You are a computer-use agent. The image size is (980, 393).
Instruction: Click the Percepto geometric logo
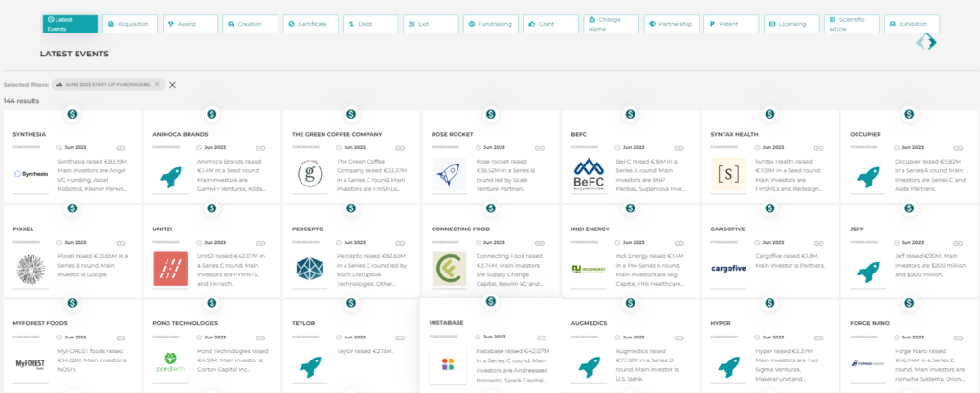coord(310,269)
